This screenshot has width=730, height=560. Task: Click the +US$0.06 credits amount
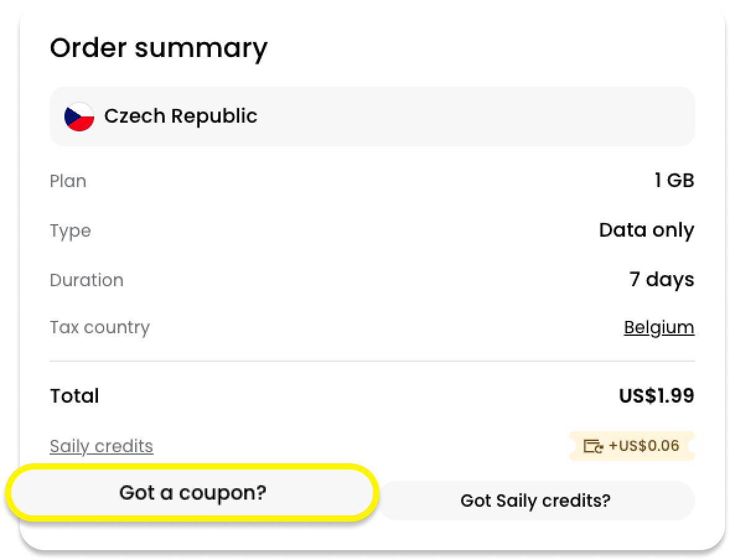[644, 445]
